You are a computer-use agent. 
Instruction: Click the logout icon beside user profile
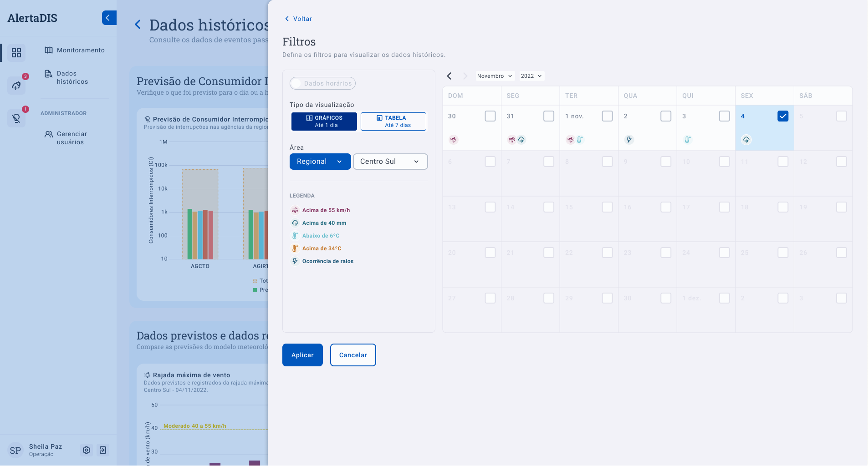click(x=103, y=450)
